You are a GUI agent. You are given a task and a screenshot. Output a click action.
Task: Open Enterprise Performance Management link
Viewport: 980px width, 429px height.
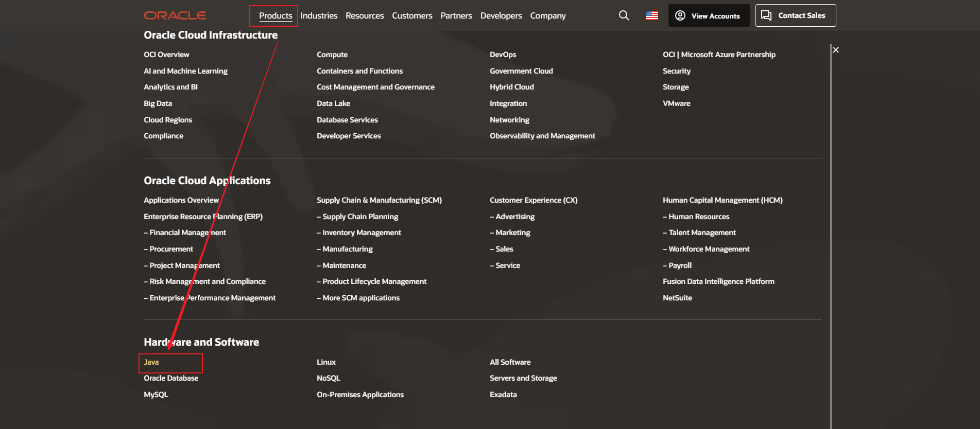(210, 298)
